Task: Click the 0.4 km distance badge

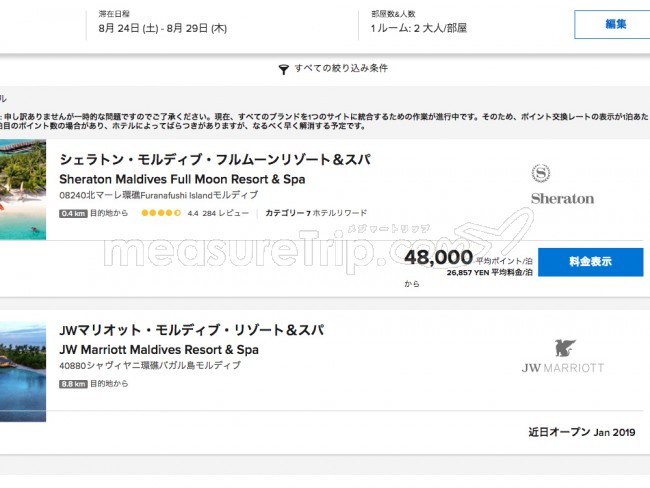Action: (73, 213)
